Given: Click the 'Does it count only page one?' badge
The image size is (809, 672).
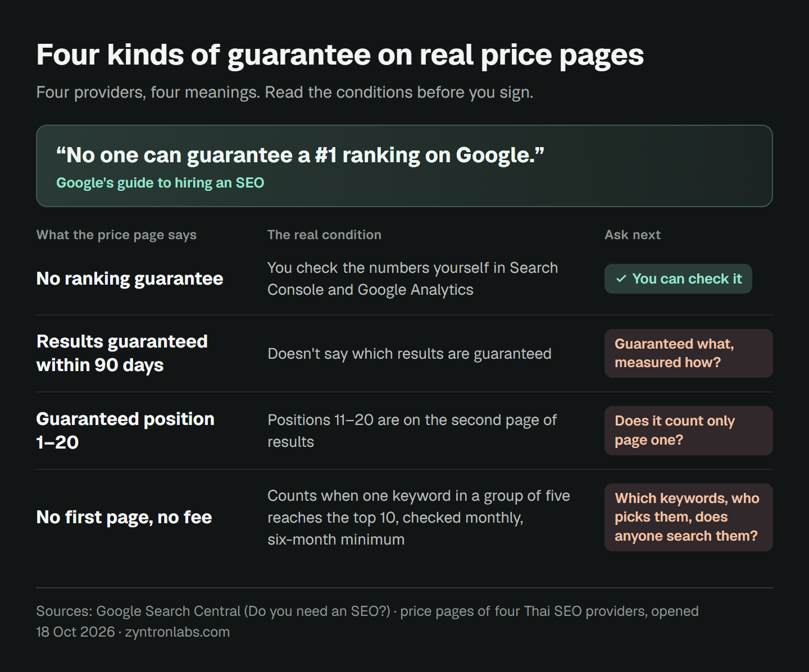Looking at the screenshot, I should (x=689, y=431).
